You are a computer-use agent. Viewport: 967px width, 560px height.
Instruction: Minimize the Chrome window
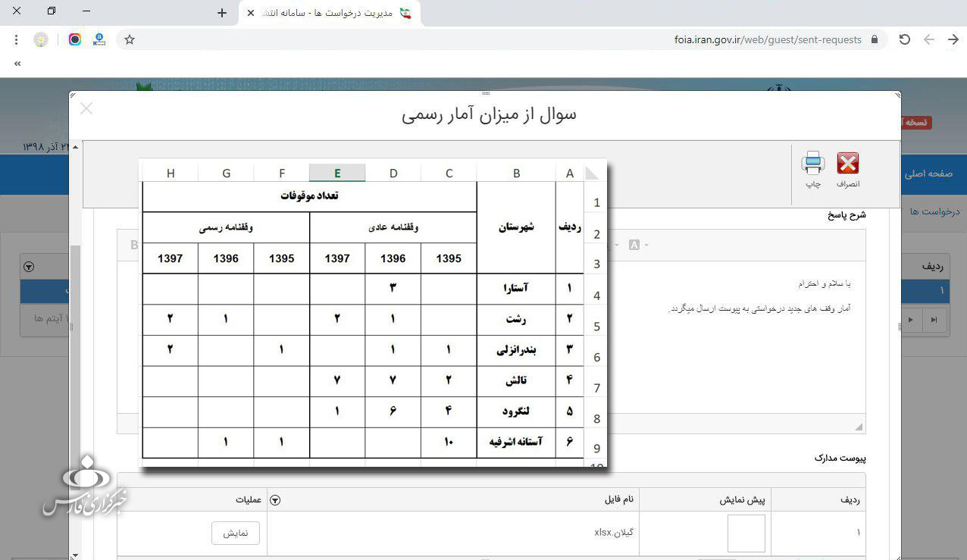(86, 11)
